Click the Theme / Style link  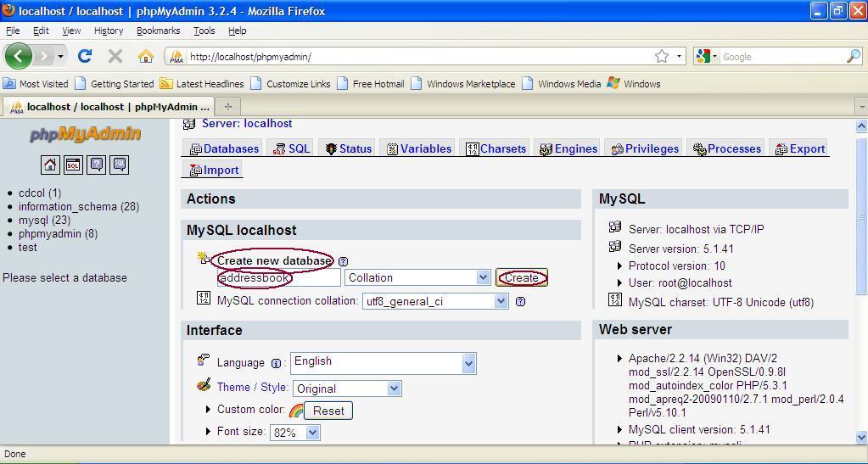pyautogui.click(x=252, y=387)
